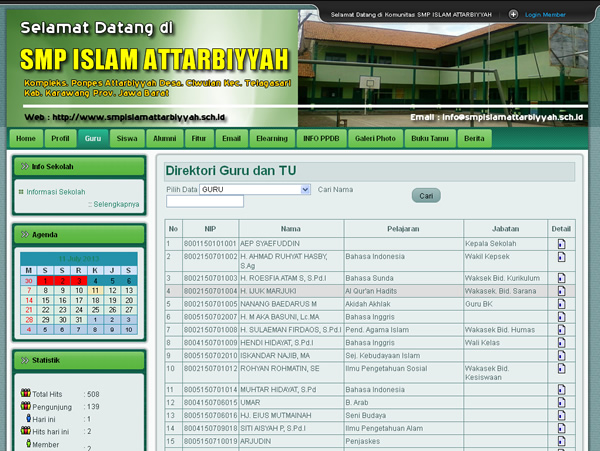Select date 17 in Agenda calendar
The height and width of the screenshot is (451, 600).
(81, 300)
